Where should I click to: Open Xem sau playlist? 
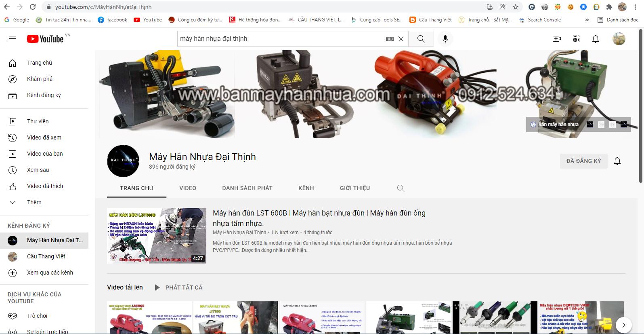point(44,170)
